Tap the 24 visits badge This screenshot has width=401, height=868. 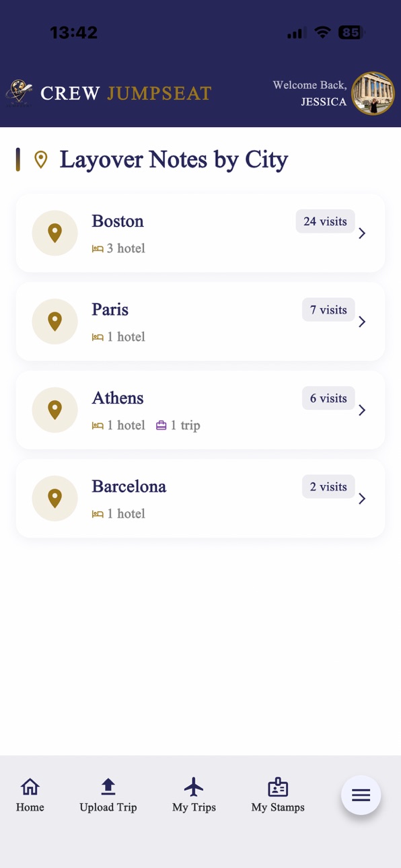pos(325,221)
